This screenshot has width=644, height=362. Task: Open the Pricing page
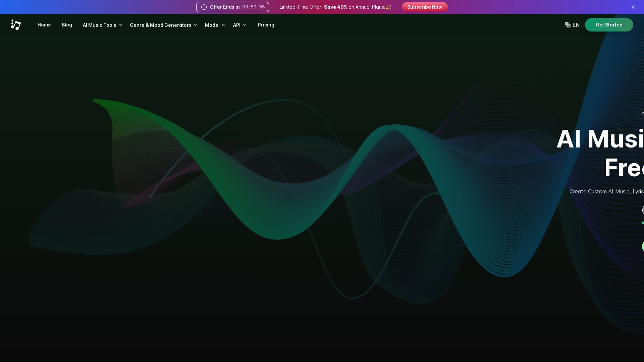click(x=266, y=25)
